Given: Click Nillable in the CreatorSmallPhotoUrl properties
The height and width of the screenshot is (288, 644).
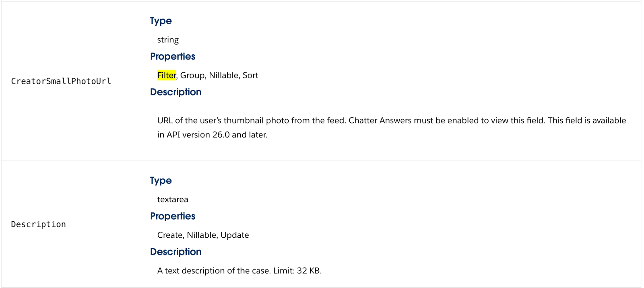Looking at the screenshot, I should coord(223,75).
